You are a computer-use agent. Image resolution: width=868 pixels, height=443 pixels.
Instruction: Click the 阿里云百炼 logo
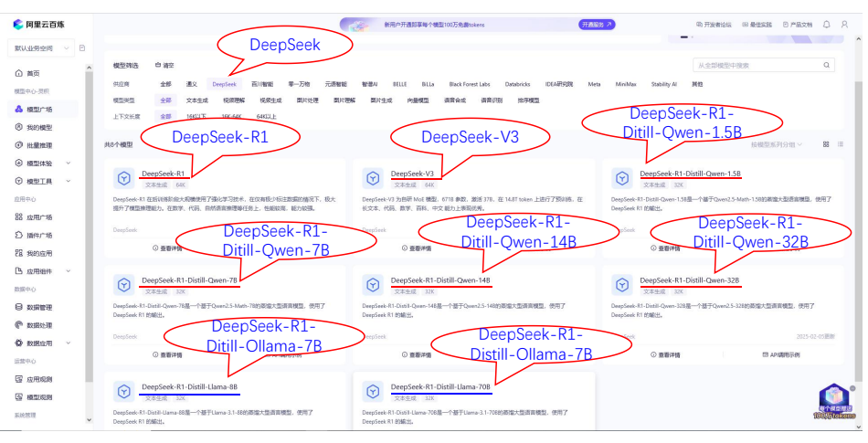(38, 25)
